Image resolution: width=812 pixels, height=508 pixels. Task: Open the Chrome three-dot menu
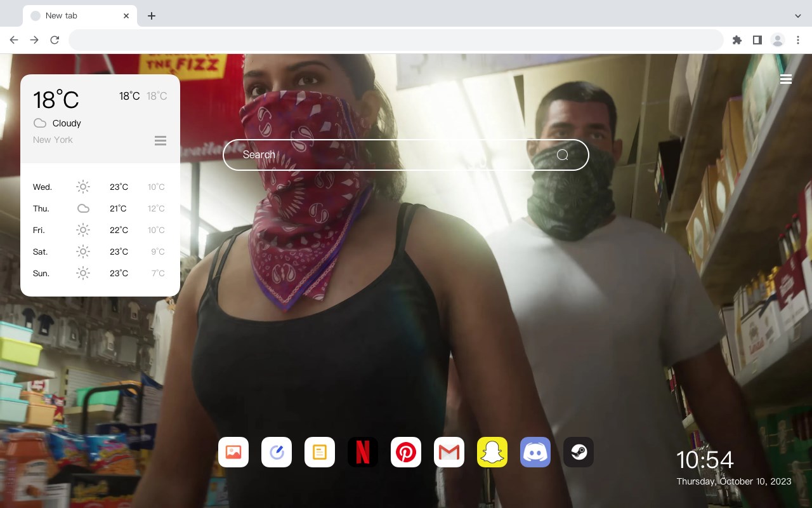click(798, 40)
